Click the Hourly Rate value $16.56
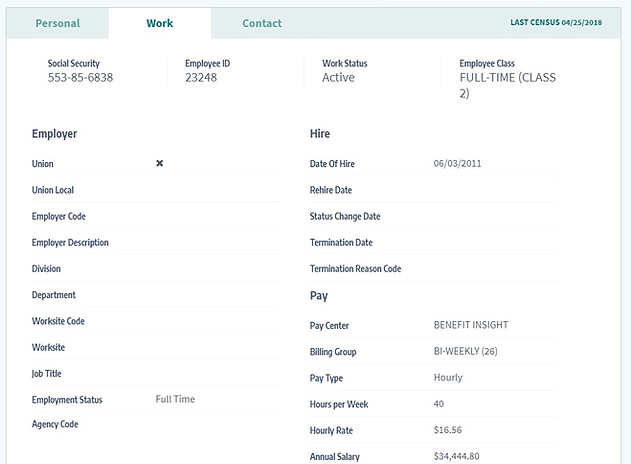The width and height of the screenshot is (631, 464). click(x=448, y=430)
